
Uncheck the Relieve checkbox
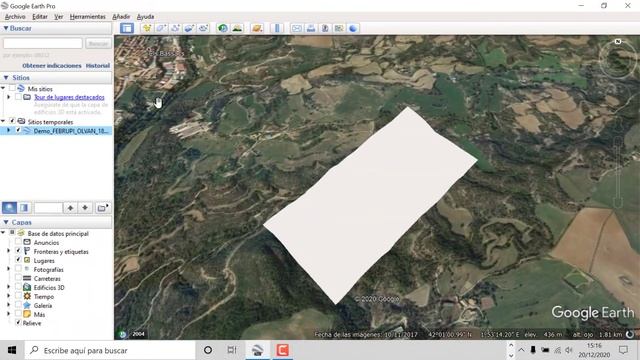[x=18, y=322]
